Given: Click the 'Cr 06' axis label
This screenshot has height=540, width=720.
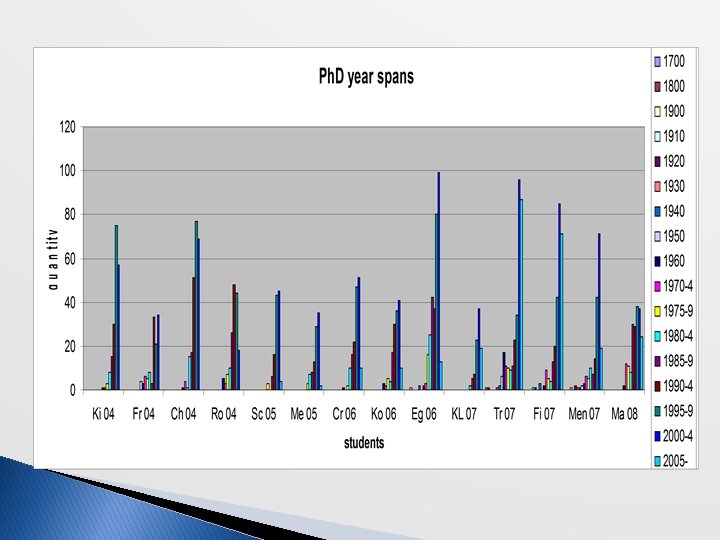Looking at the screenshot, I should [344, 414].
